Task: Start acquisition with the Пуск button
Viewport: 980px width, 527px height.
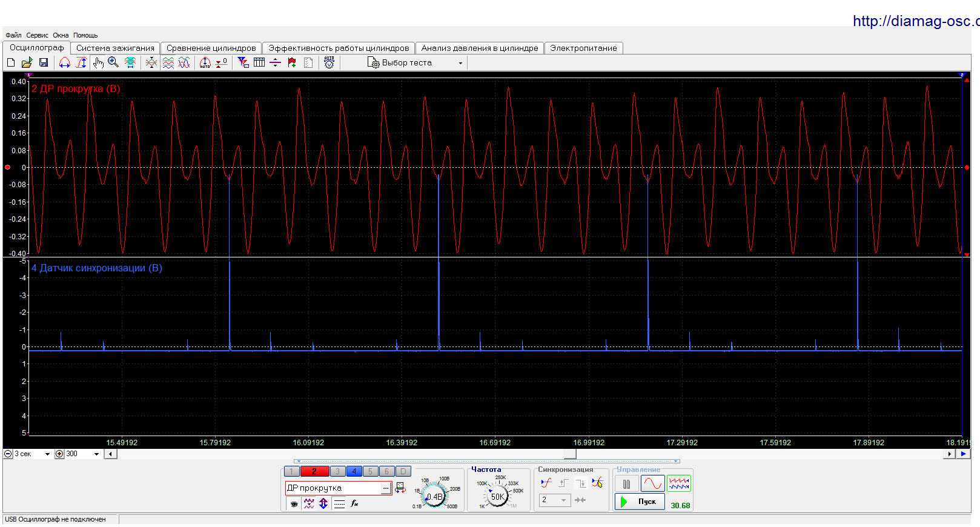Action: tap(640, 502)
